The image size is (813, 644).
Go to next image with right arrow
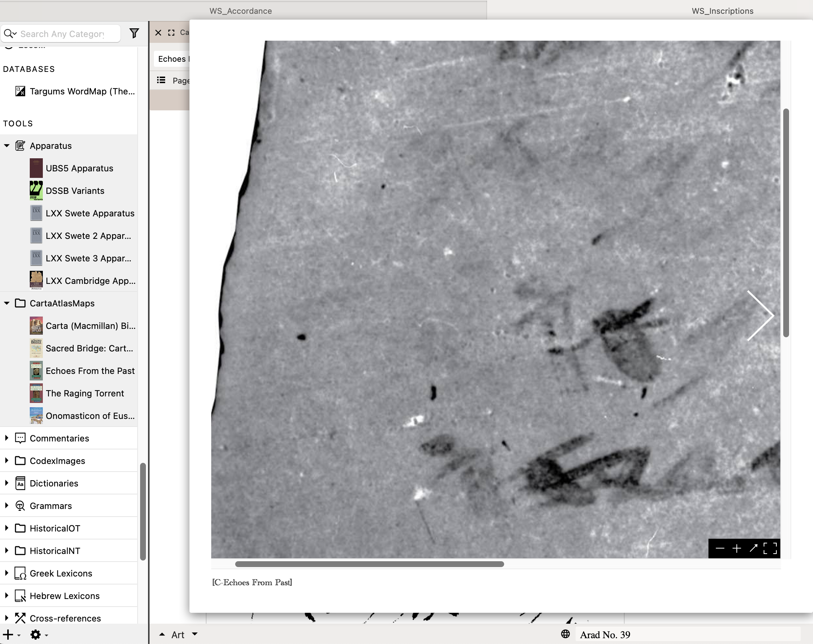click(x=761, y=315)
